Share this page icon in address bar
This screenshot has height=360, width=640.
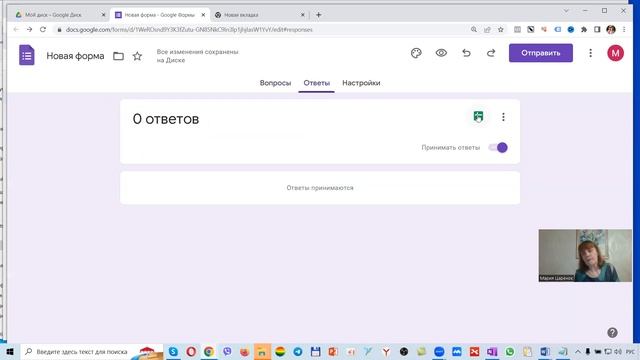click(x=487, y=29)
